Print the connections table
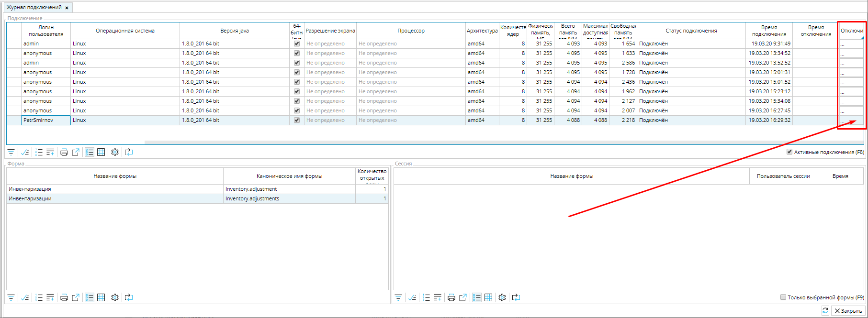868x318 pixels. tap(64, 152)
